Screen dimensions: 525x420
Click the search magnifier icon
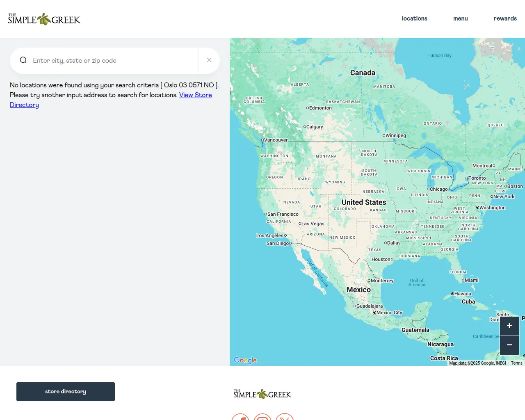(x=23, y=60)
